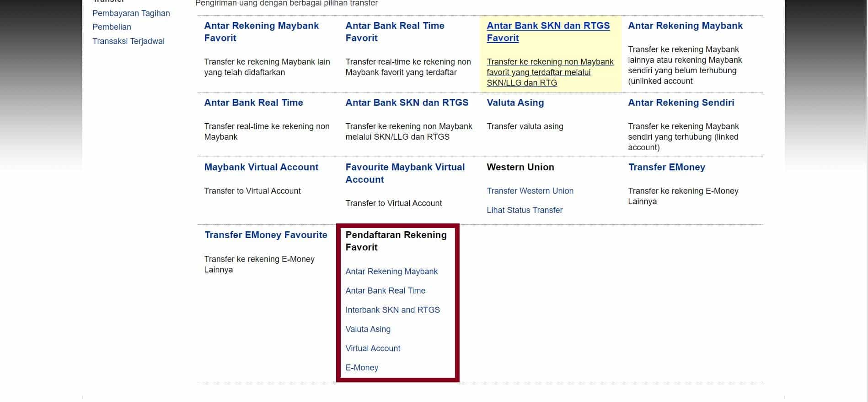Click Valuta Asing in favorite registration list

[x=368, y=329]
